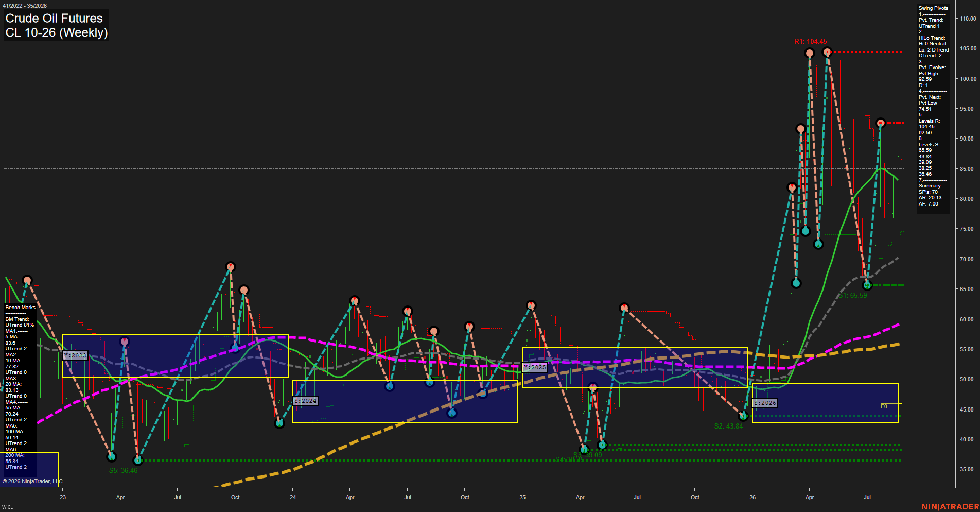This screenshot has height=512, width=980.
Task: Select the 'Y:2025' yearly range tag
Action: pos(535,367)
